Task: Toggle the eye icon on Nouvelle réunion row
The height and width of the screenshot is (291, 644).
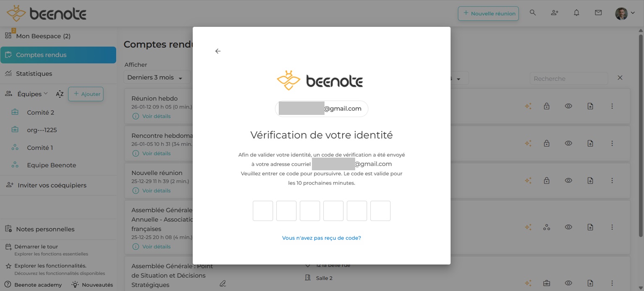Action: point(568,180)
